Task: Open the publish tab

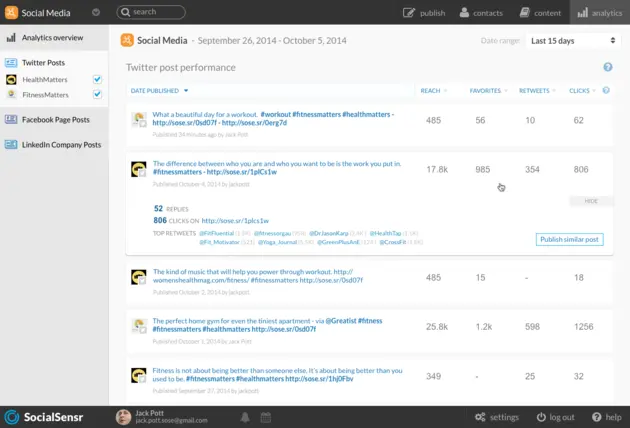Action: tap(424, 13)
